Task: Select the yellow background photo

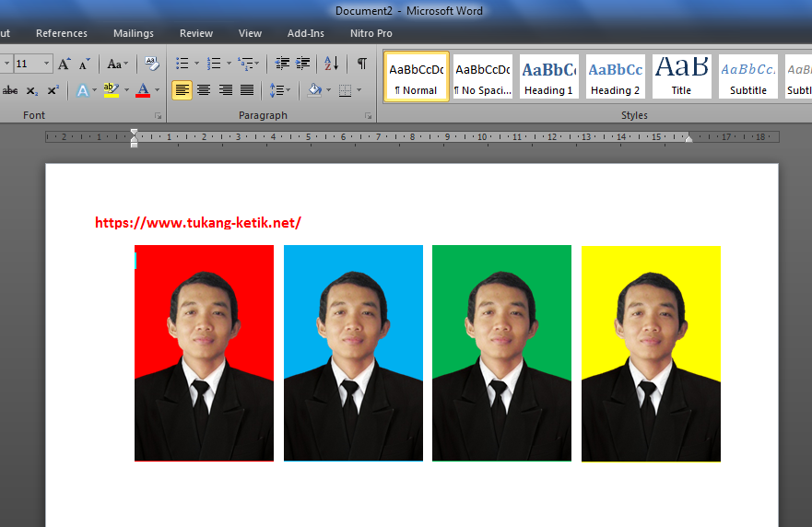Action: (651, 354)
